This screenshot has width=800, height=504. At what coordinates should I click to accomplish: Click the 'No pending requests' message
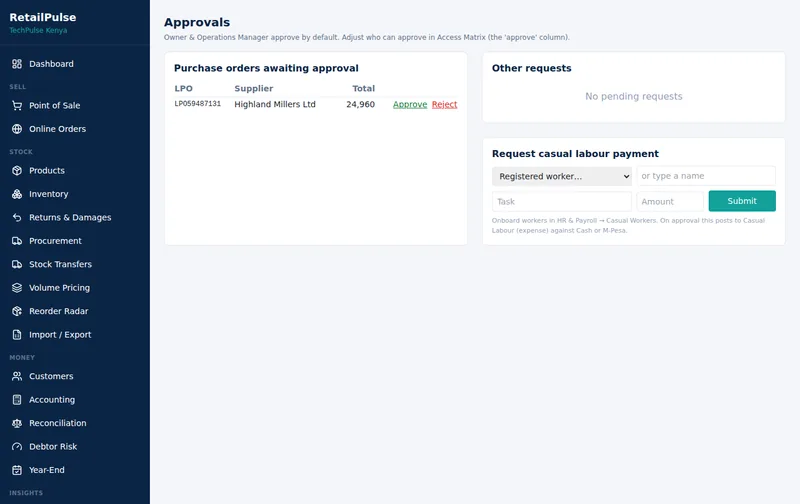coord(634,96)
